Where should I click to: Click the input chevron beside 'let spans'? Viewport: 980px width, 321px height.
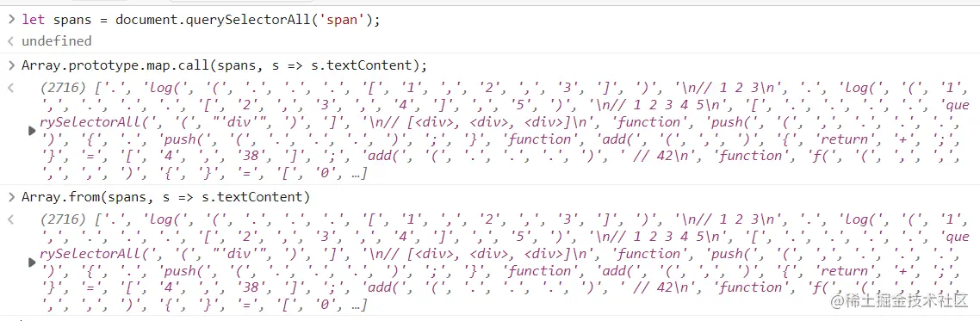click(x=11, y=19)
